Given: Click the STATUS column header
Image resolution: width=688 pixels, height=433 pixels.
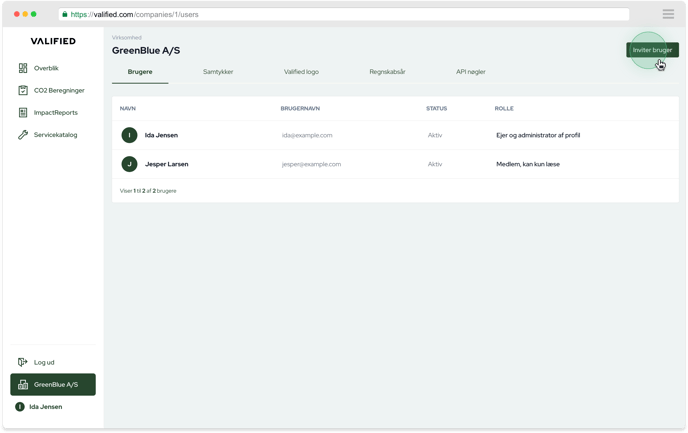Looking at the screenshot, I should [436, 108].
